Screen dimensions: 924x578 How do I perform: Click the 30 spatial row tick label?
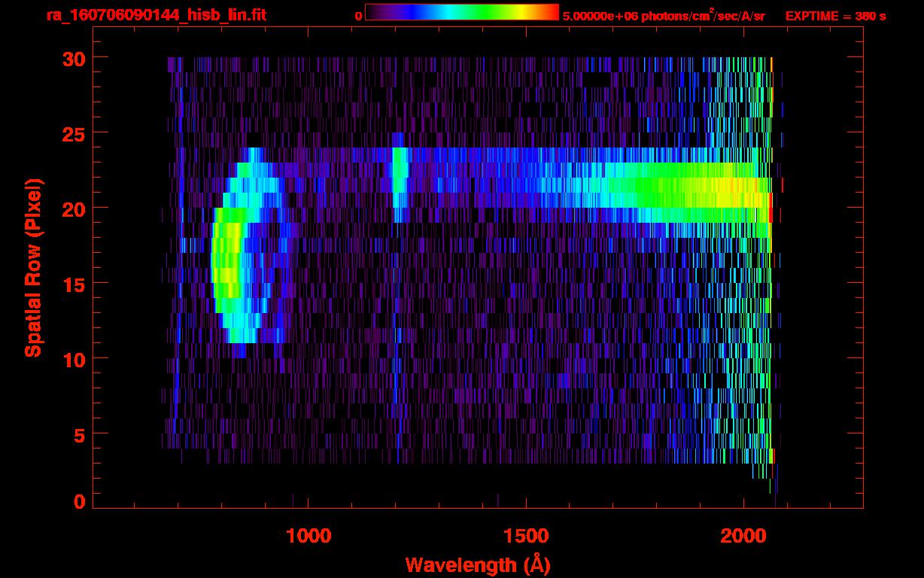pyautogui.click(x=74, y=58)
